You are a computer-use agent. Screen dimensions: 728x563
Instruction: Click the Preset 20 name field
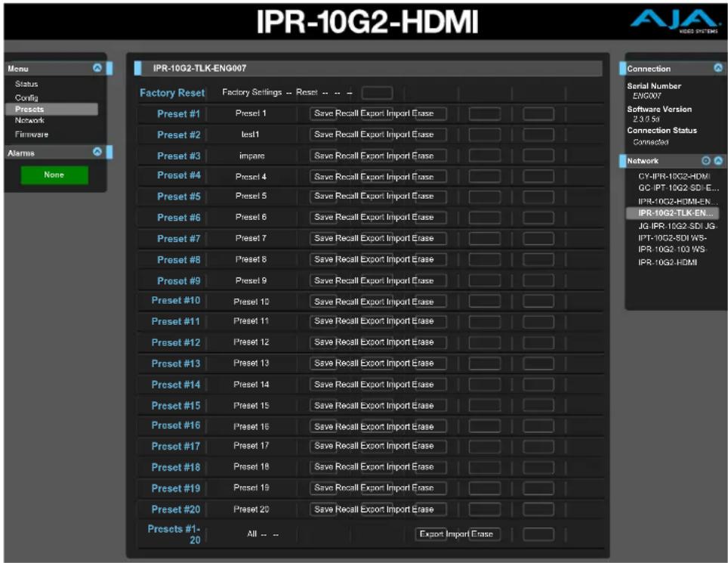coord(251,509)
